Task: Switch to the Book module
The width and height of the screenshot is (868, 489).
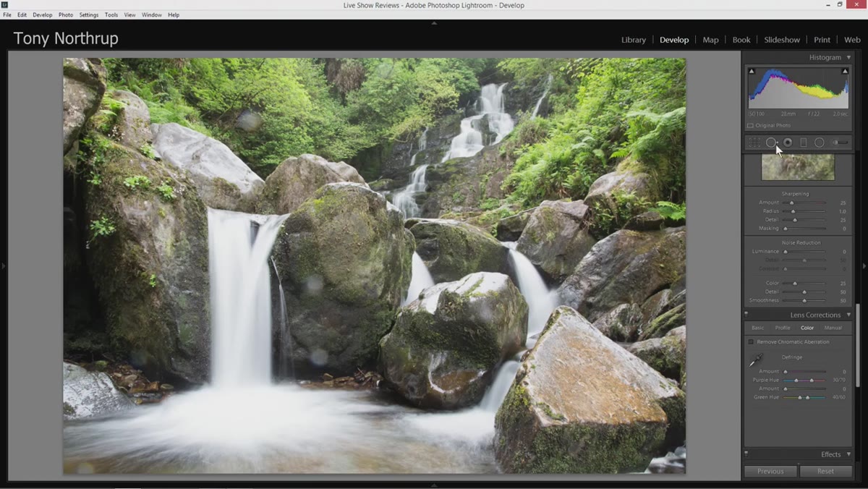Action: [741, 40]
